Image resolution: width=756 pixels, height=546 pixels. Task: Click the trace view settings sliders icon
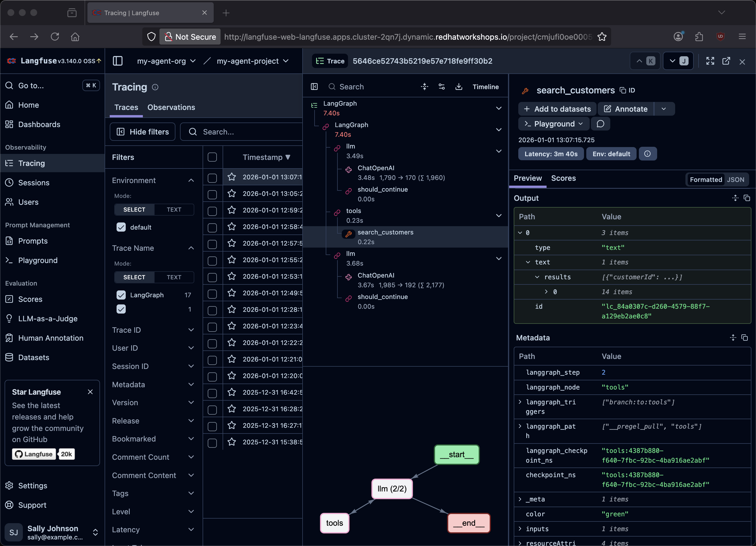click(442, 87)
